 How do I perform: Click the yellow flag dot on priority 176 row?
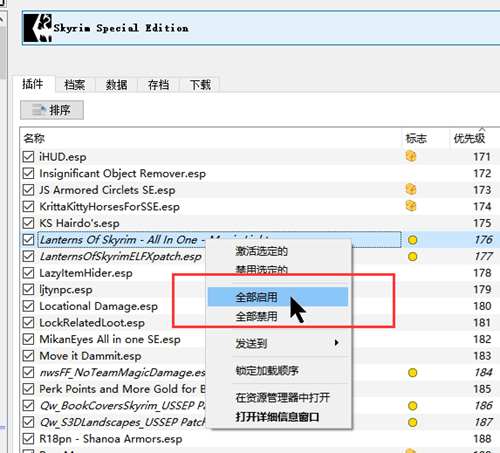[x=412, y=240]
